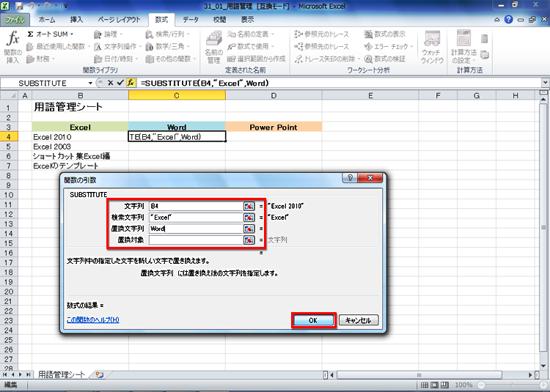Open the Logical (論理) functions
The height and width of the screenshot is (392, 550).
point(109,34)
